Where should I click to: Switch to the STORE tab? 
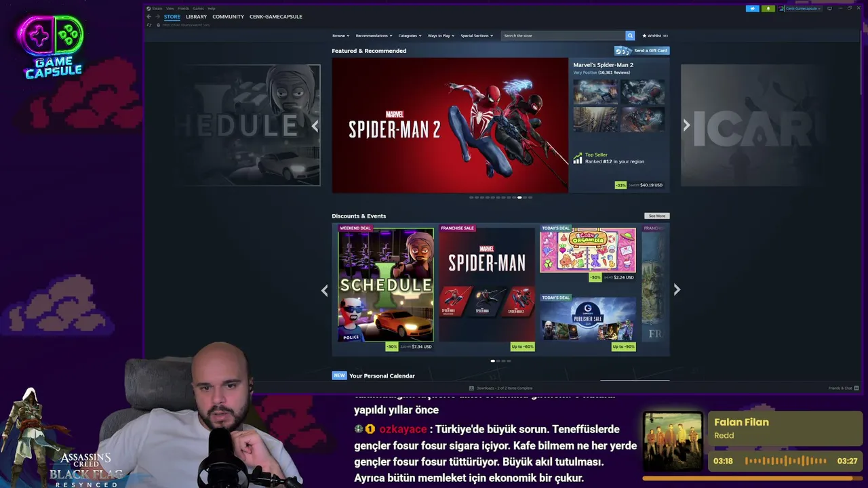[x=172, y=16]
